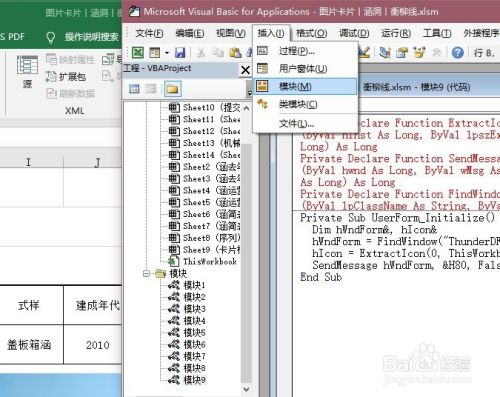Open the 运行(R) menu
Viewport: 500px width, 397px height.
(396, 33)
